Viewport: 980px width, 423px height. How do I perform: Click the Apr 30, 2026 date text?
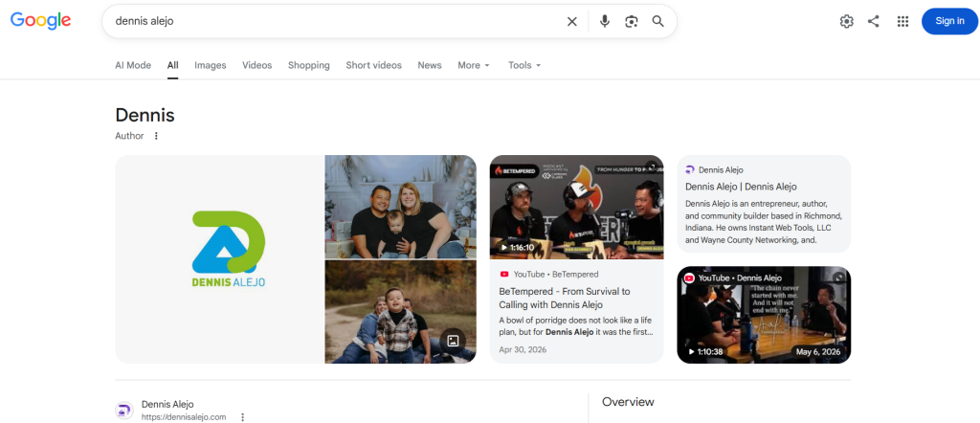pos(523,349)
